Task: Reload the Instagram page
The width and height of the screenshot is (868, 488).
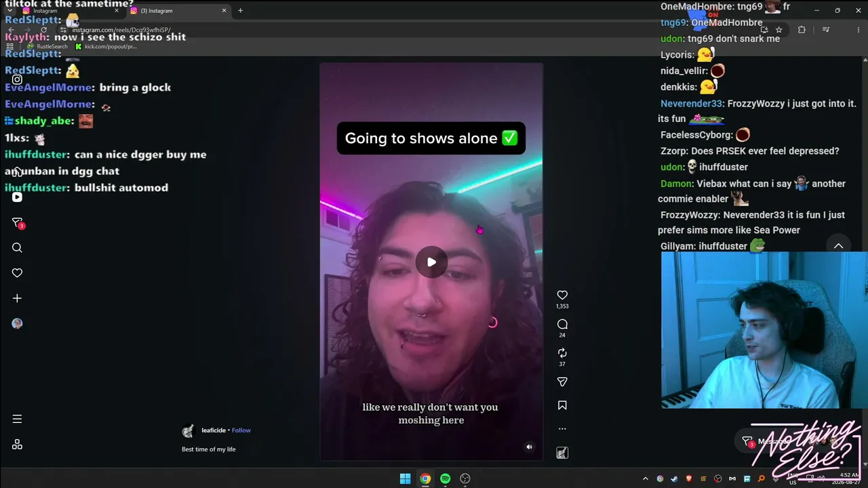Action: pyautogui.click(x=43, y=30)
